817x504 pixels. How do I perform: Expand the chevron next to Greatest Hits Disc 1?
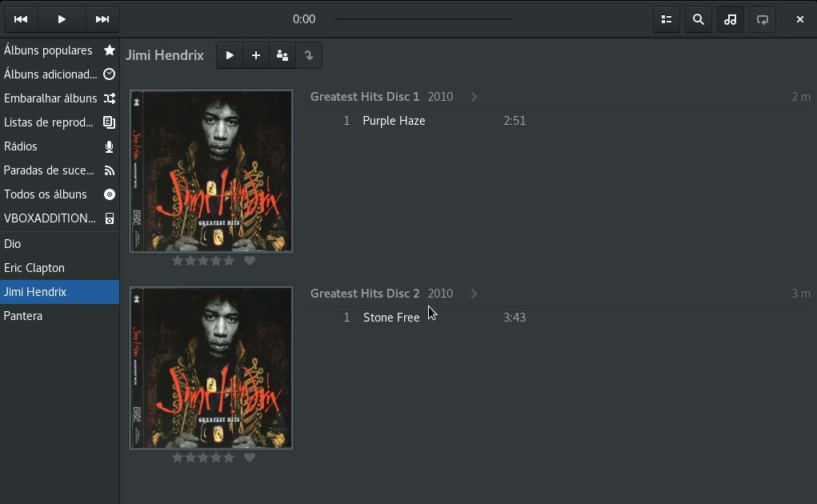pyautogui.click(x=474, y=97)
